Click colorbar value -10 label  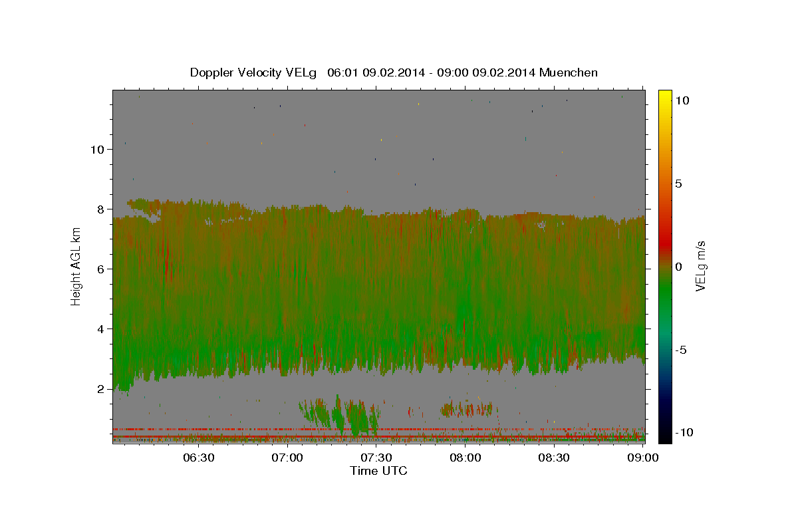click(683, 432)
